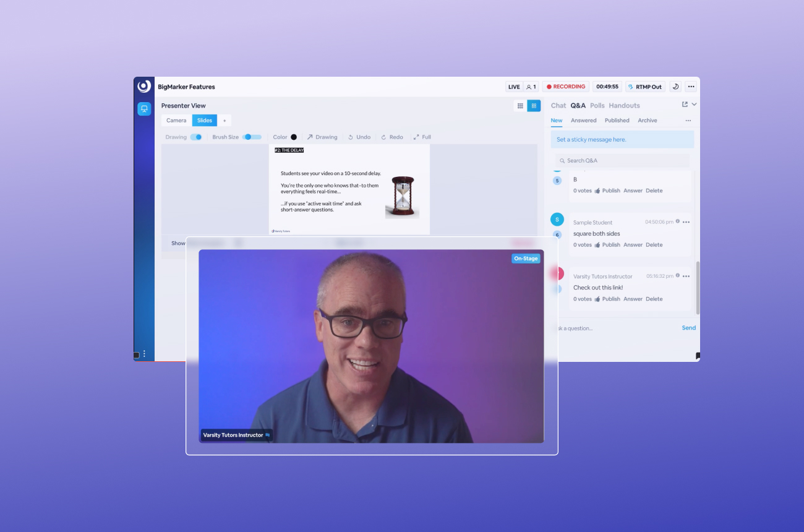Image resolution: width=804 pixels, height=532 pixels.
Task: Expand slide panel via Full control
Action: [x=421, y=137]
